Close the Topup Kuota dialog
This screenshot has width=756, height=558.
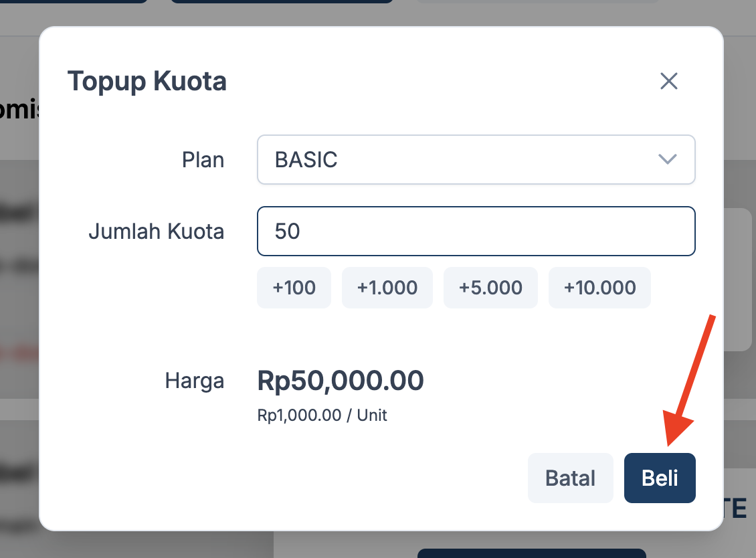point(669,82)
